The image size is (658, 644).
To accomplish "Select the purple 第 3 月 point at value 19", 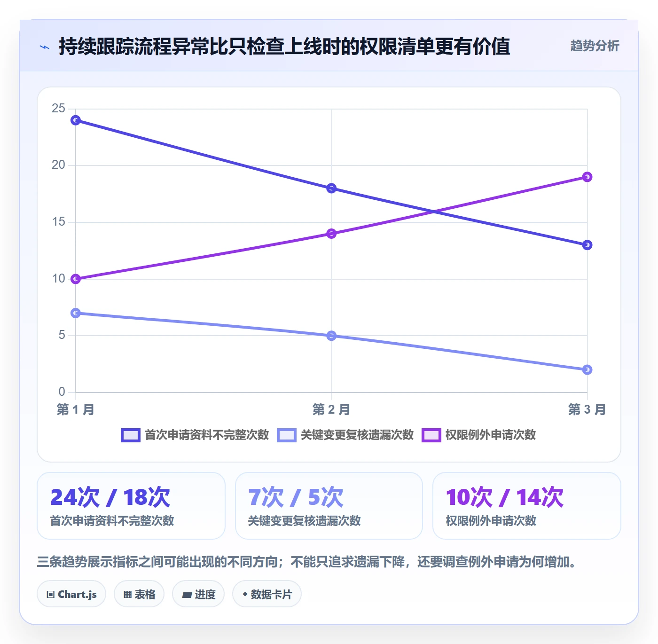I will (x=587, y=177).
